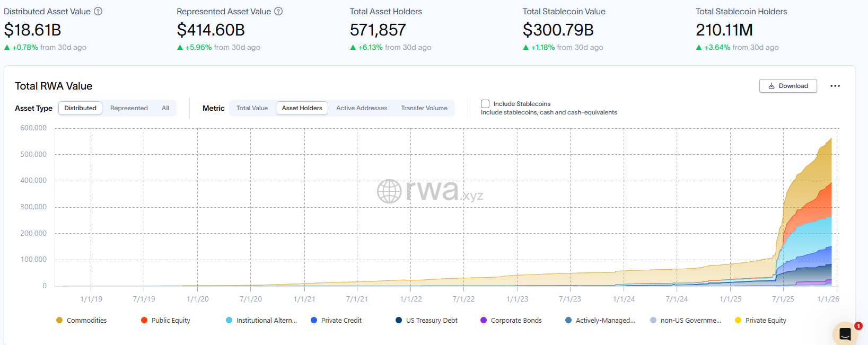Show the Active Addresses metric

coord(362,108)
